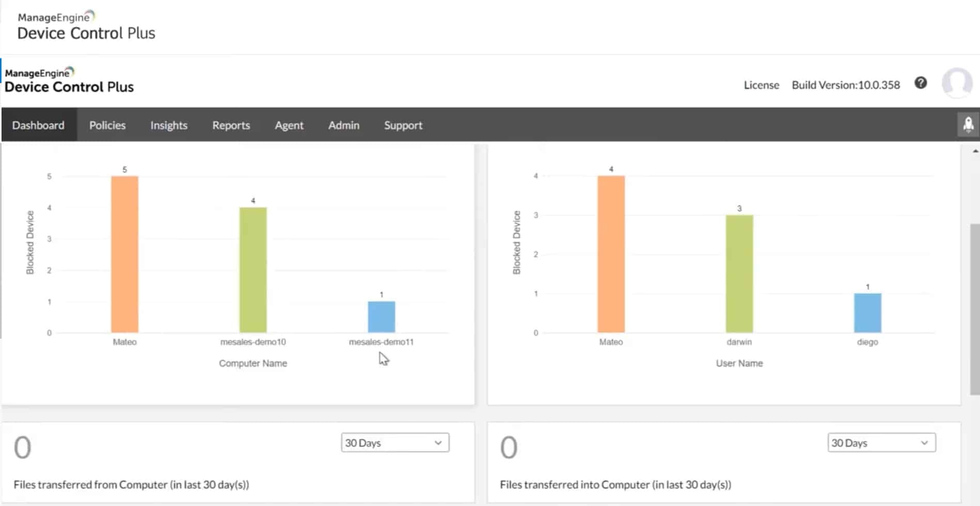Click the darwin axis label
This screenshot has width=980, height=506.
739,342
